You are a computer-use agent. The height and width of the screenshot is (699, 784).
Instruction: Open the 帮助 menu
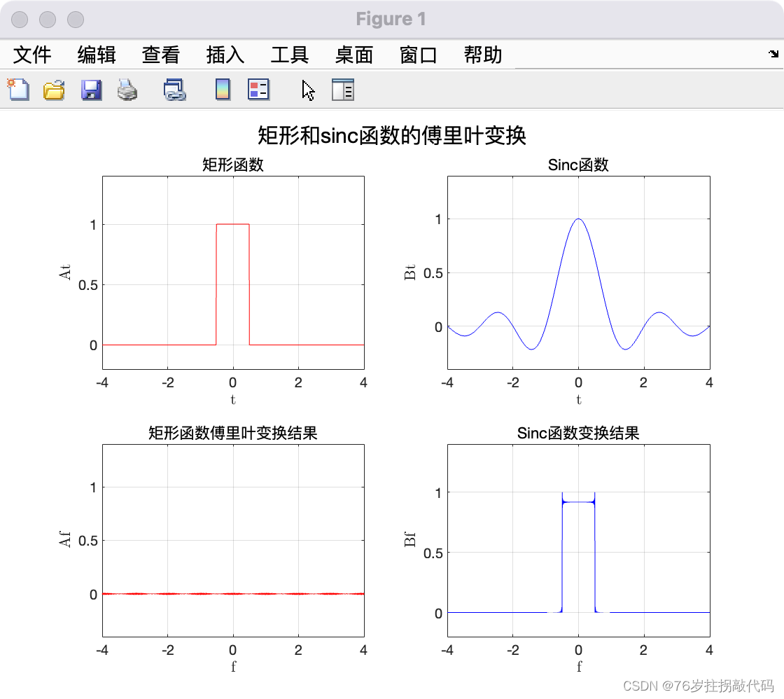[x=482, y=55]
